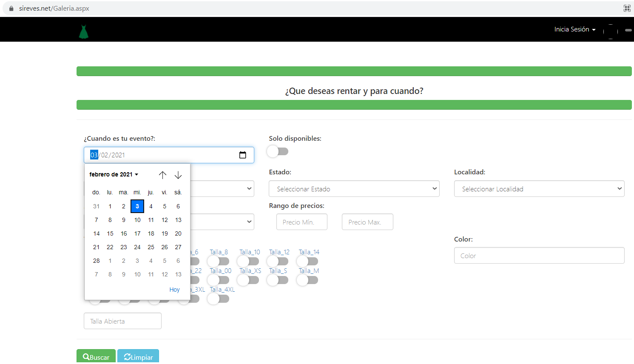Click the magnifier Buscar button
Image resolution: width=634 pixels, height=364 pixels.
(96, 357)
